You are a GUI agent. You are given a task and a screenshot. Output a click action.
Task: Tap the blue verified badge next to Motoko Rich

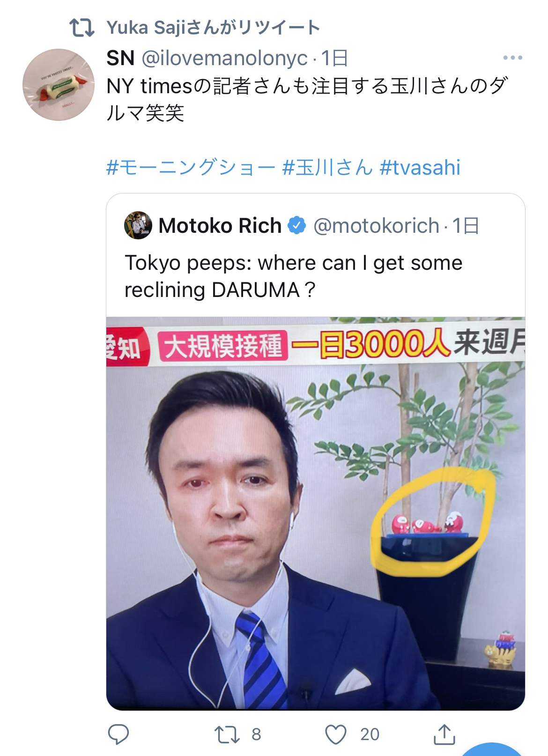pos(296,225)
